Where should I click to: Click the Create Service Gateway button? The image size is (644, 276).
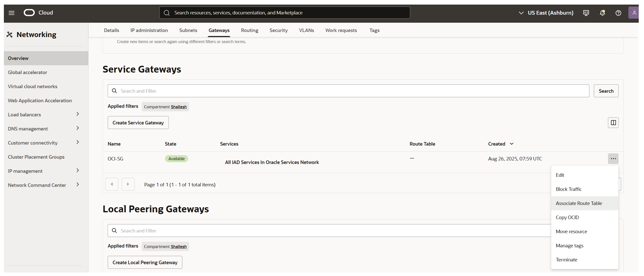click(x=138, y=123)
